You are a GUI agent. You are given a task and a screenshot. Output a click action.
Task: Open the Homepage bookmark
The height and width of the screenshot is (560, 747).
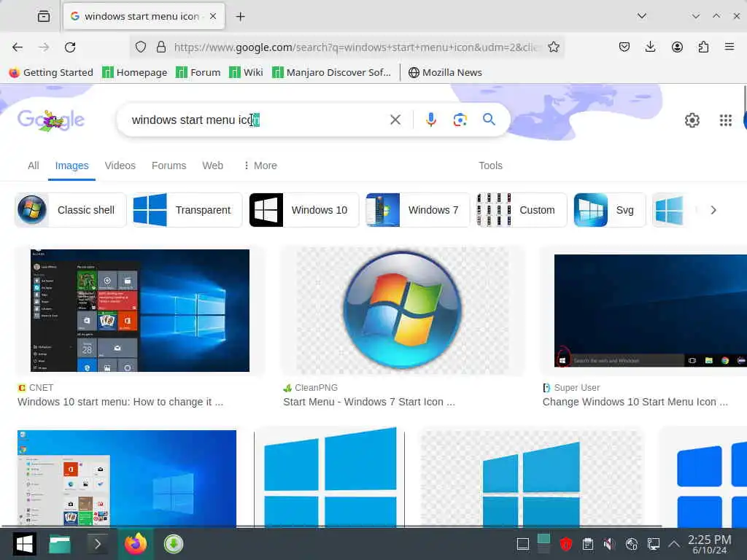[135, 72]
